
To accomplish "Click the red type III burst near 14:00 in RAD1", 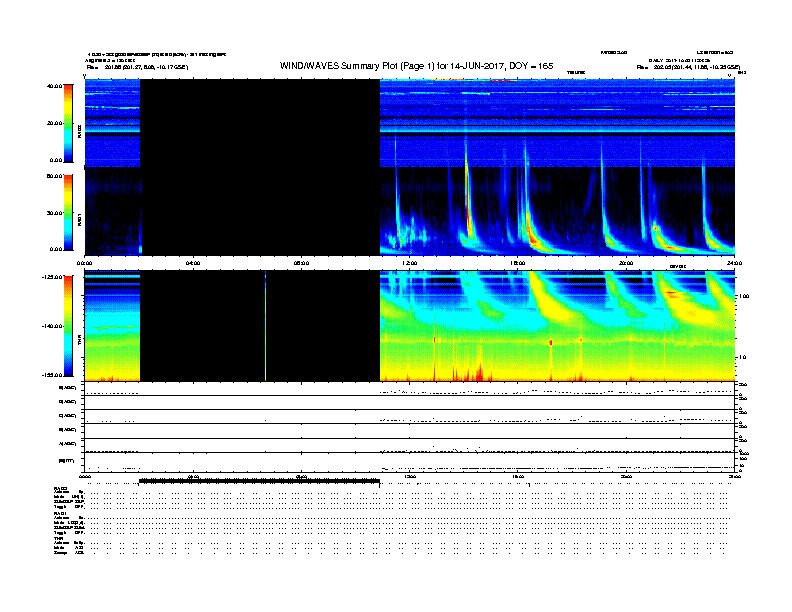I will (468, 202).
